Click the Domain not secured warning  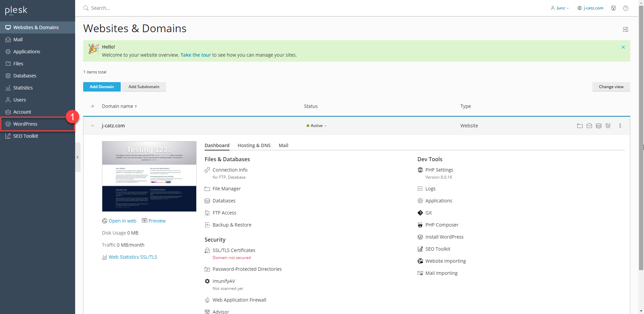pyautogui.click(x=232, y=258)
